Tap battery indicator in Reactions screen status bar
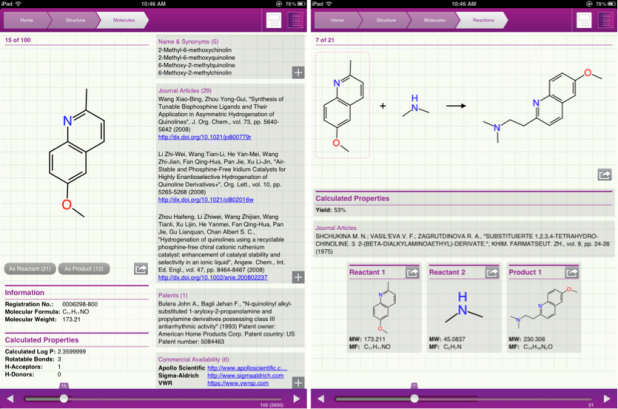This screenshot has width=618, height=409. [612, 4]
